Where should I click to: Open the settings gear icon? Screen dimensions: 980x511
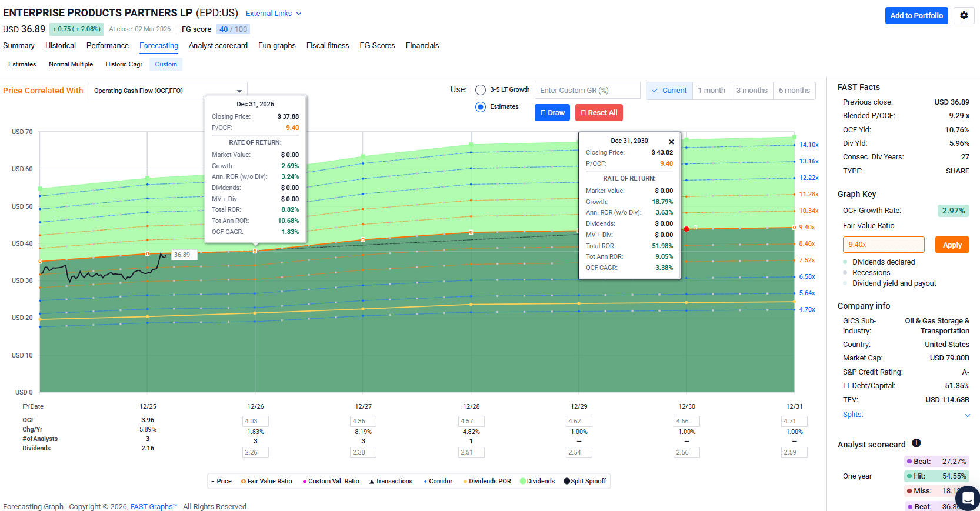pos(964,16)
